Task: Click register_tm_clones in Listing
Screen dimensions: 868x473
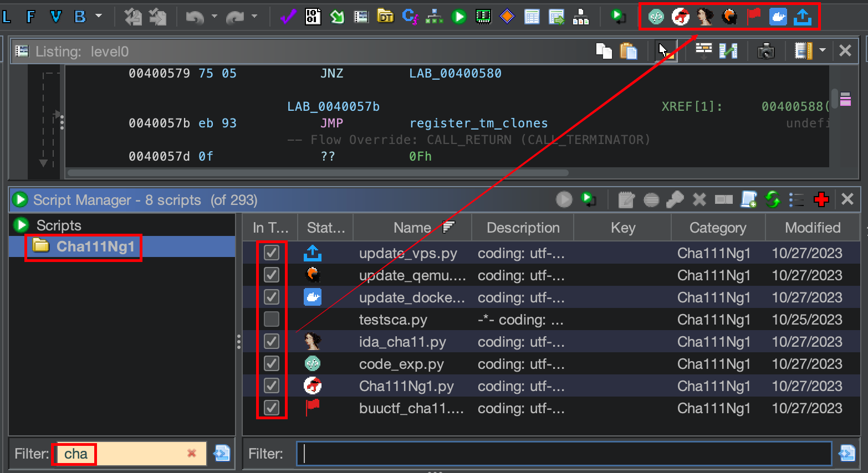Action: coord(478,123)
